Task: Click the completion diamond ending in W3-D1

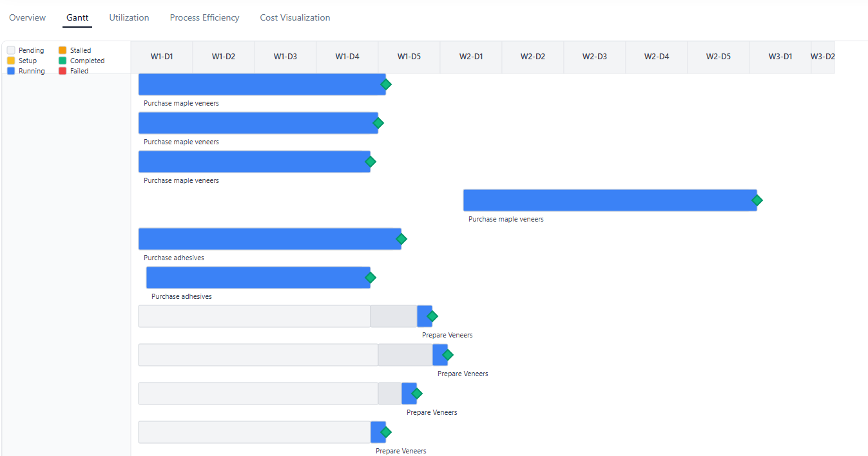Action: (757, 200)
